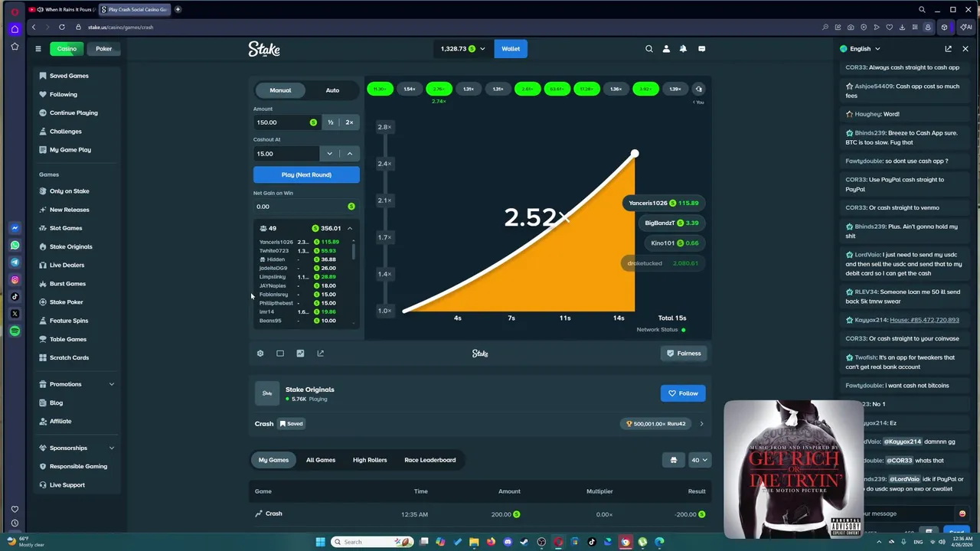Select Casino mode toggle
Screen dimensions: 980x551
pyautogui.click(x=67, y=49)
